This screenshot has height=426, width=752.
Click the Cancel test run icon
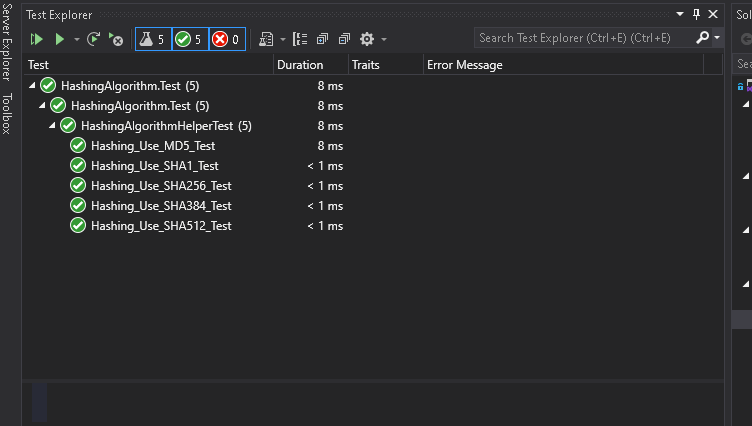(x=116, y=39)
